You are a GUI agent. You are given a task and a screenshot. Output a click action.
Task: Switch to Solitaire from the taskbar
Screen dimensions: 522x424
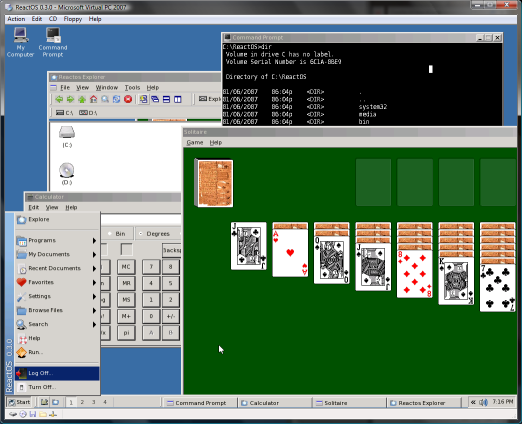click(x=349, y=403)
